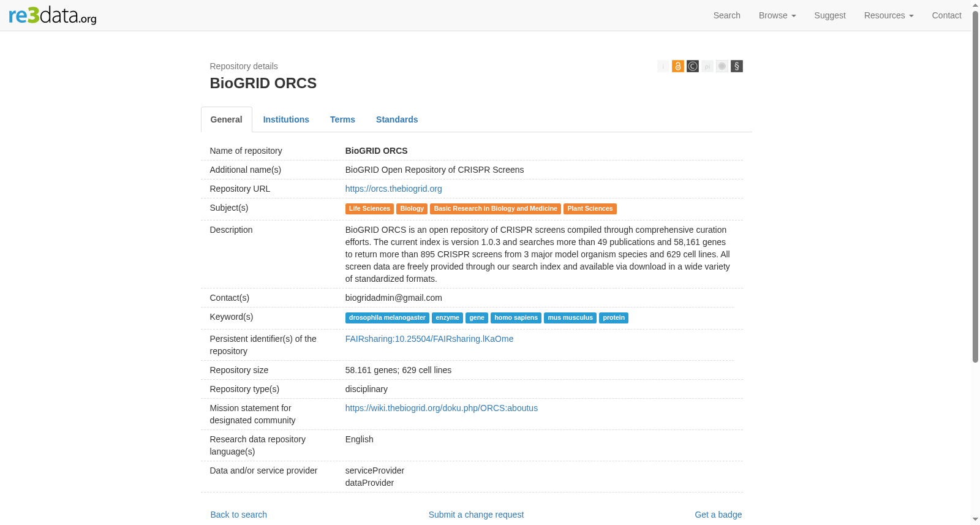This screenshot has height=525, width=980.
Task: Click the protein keyword tag
Action: click(614, 318)
